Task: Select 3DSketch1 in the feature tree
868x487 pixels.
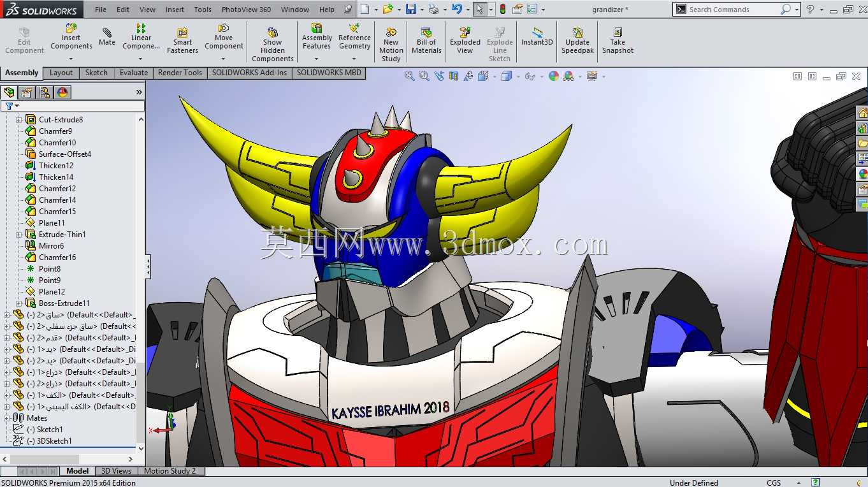Action: coord(54,441)
